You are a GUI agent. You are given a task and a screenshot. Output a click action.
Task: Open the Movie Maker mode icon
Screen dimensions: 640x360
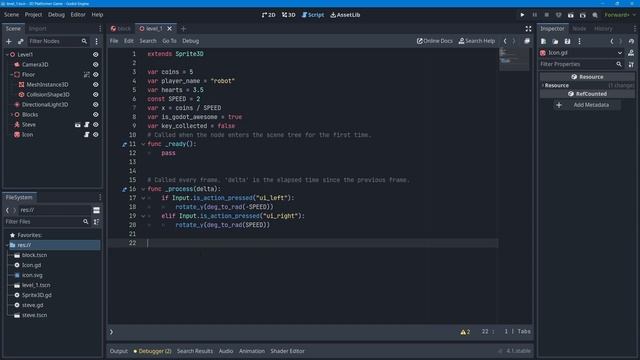(595, 15)
